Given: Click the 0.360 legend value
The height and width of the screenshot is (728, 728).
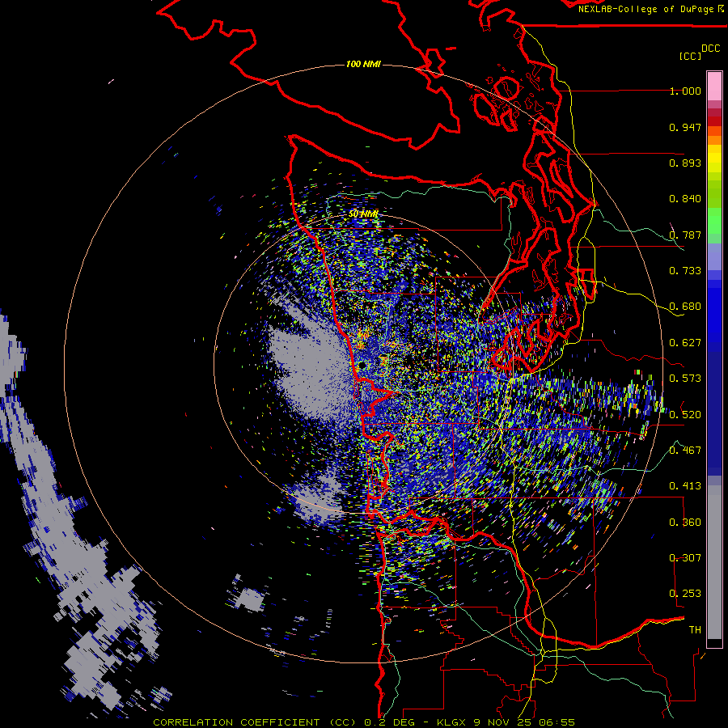Looking at the screenshot, I should click(685, 523).
